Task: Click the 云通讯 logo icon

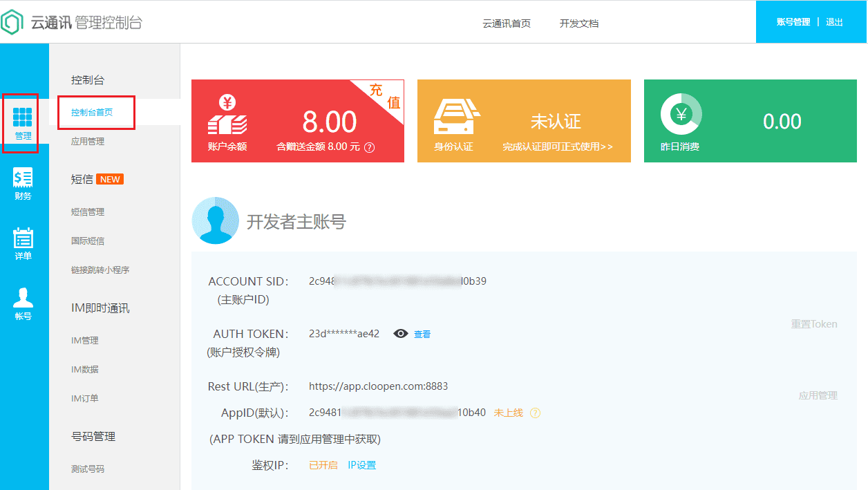Action: pyautogui.click(x=12, y=22)
